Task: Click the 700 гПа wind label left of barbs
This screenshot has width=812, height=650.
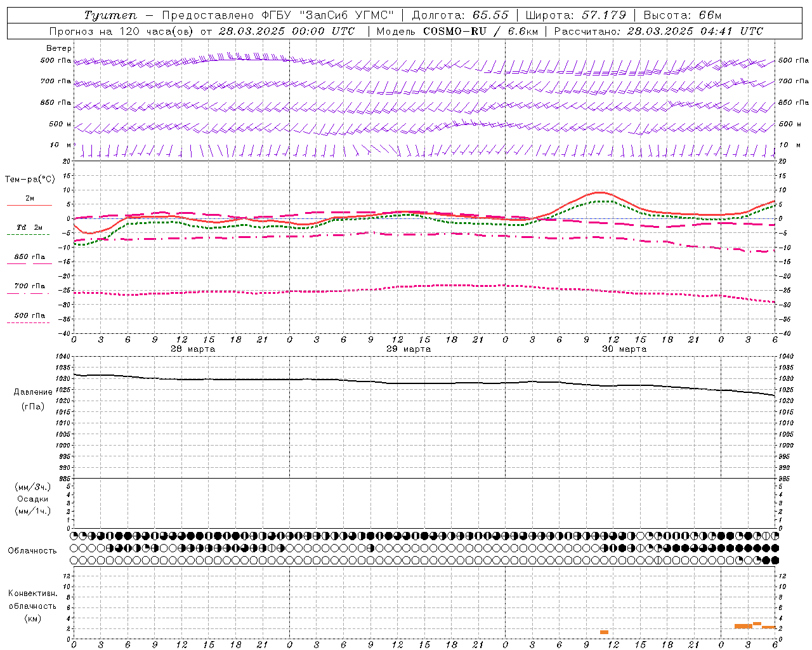Action: [56, 81]
